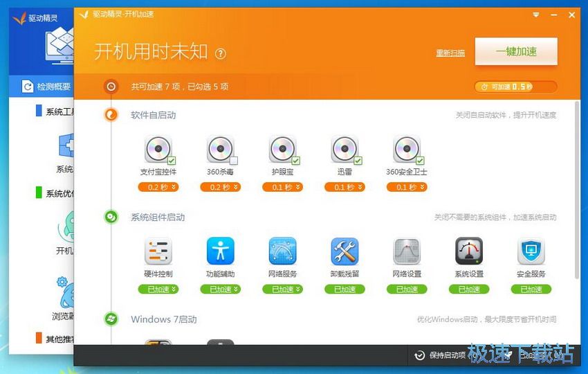
Task: Click the 360安全卫士 disc icon
Action: point(407,149)
